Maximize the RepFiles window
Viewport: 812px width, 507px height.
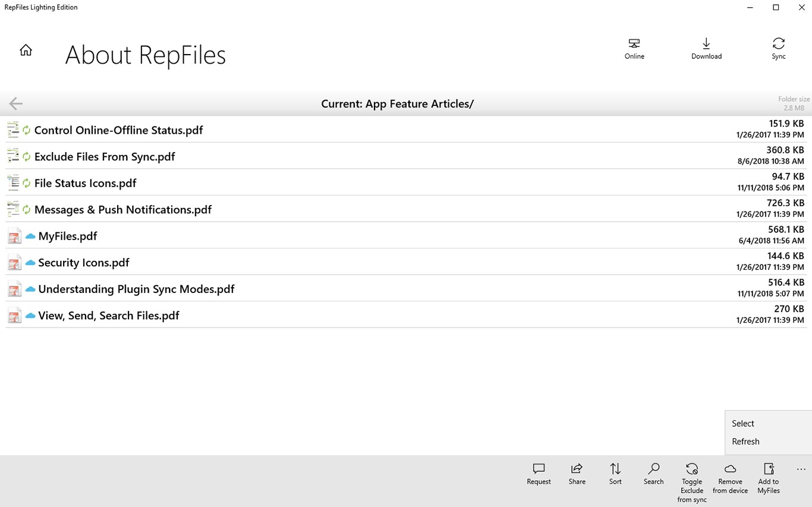pos(776,7)
